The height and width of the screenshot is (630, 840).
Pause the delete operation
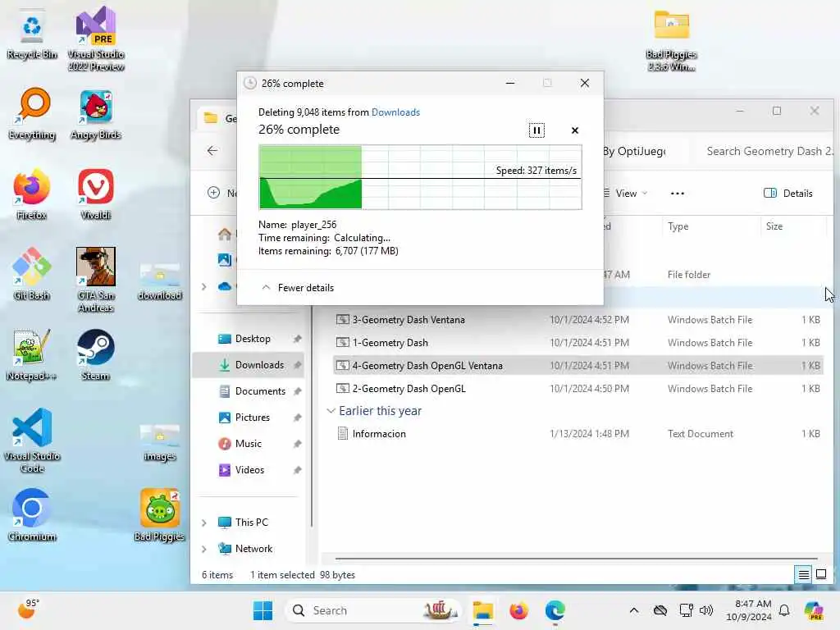click(536, 130)
